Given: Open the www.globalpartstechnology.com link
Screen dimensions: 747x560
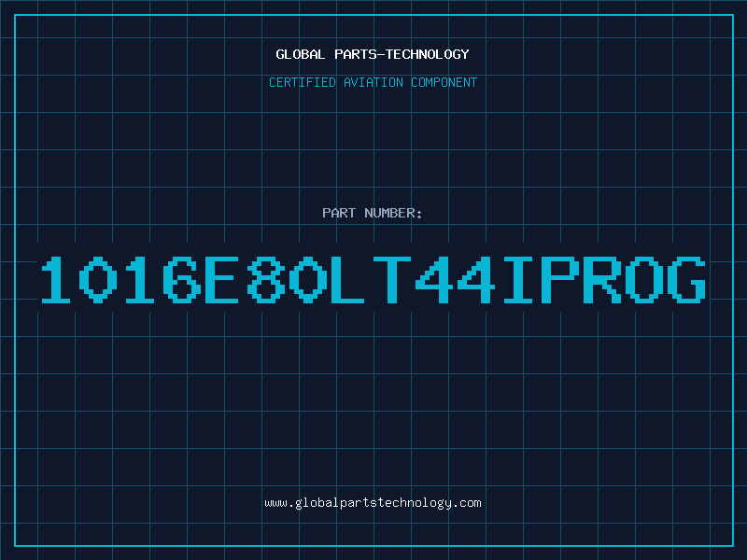Looking at the screenshot, I should click(373, 503).
